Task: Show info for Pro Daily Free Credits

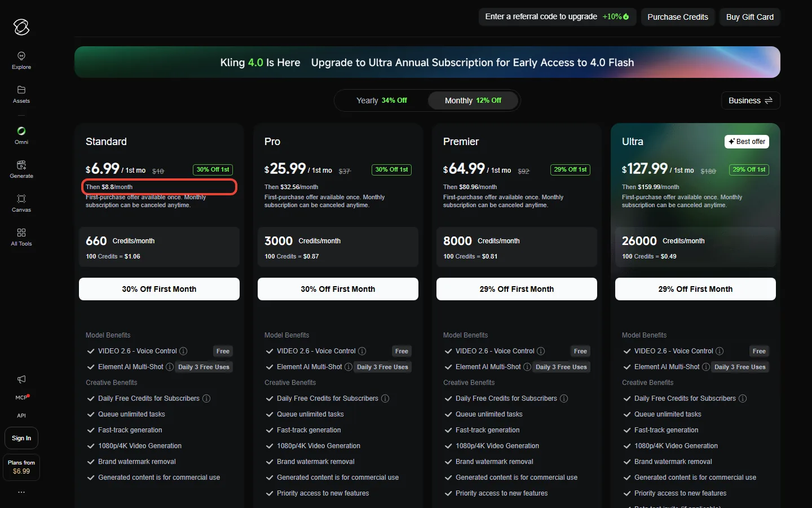Action: tap(385, 398)
